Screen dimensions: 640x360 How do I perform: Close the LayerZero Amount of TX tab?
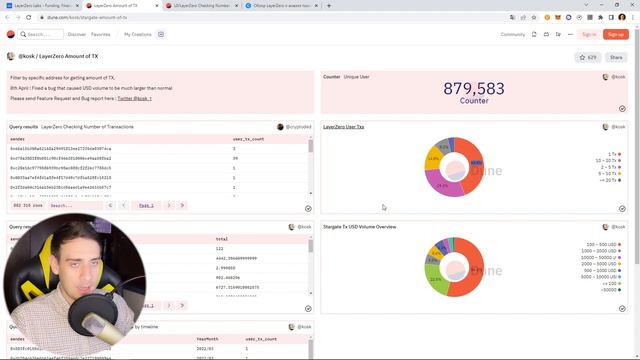pyautogui.click(x=157, y=6)
